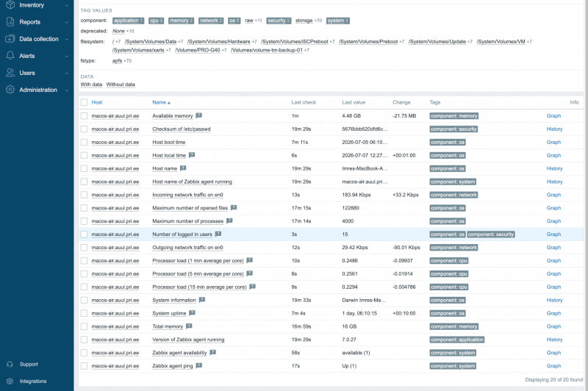Filter by filesystem /Volumes/PRO-G40
Image resolution: width=588 pixels, height=391 pixels.
tap(198, 50)
